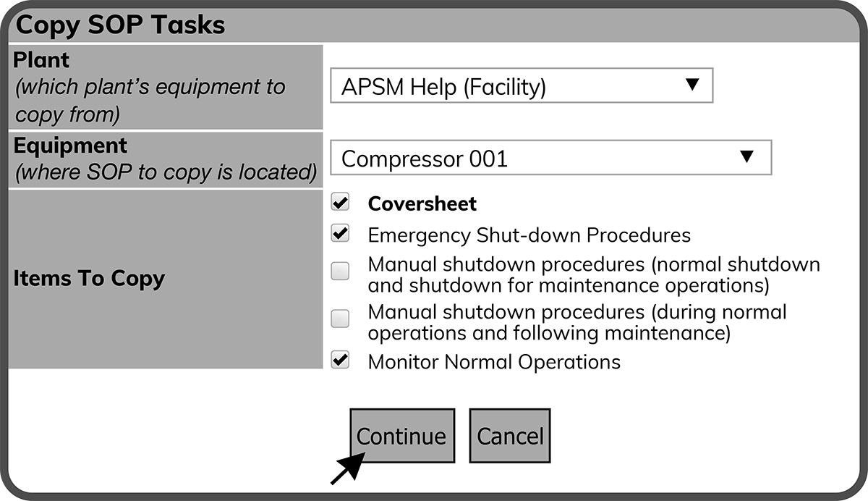This screenshot has height=501, width=868.
Task: Click the Equipment dropdown's black arrow
Action: [748, 156]
